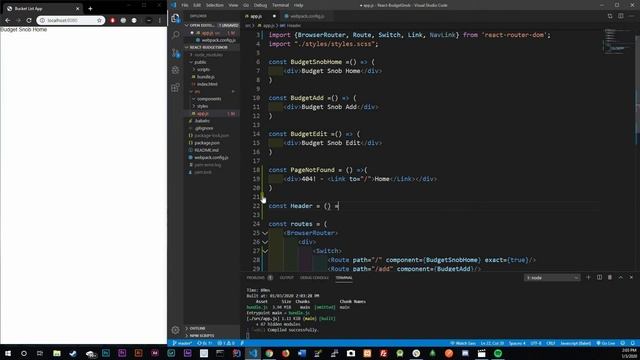Image resolution: width=640 pixels, height=360 pixels.
Task: Open Visual Studio Code from taskbar
Action: pos(253,353)
